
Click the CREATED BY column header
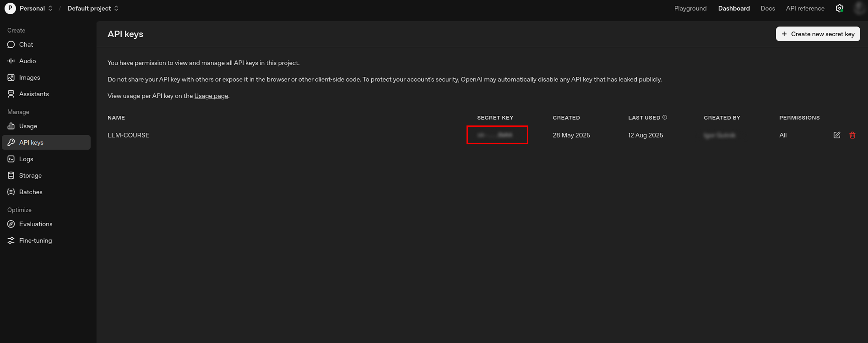[722, 118]
